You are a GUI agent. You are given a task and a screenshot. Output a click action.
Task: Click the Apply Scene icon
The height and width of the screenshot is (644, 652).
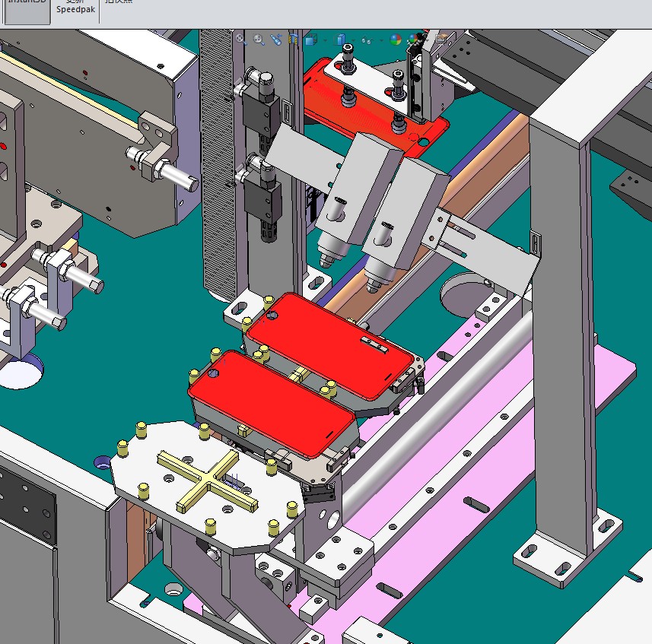click(x=413, y=40)
